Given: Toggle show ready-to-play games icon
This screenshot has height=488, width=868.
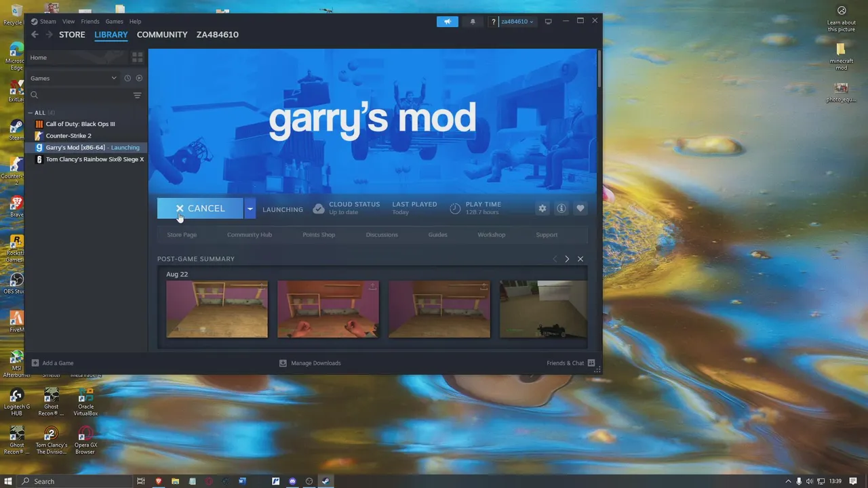Looking at the screenshot, I should (139, 78).
